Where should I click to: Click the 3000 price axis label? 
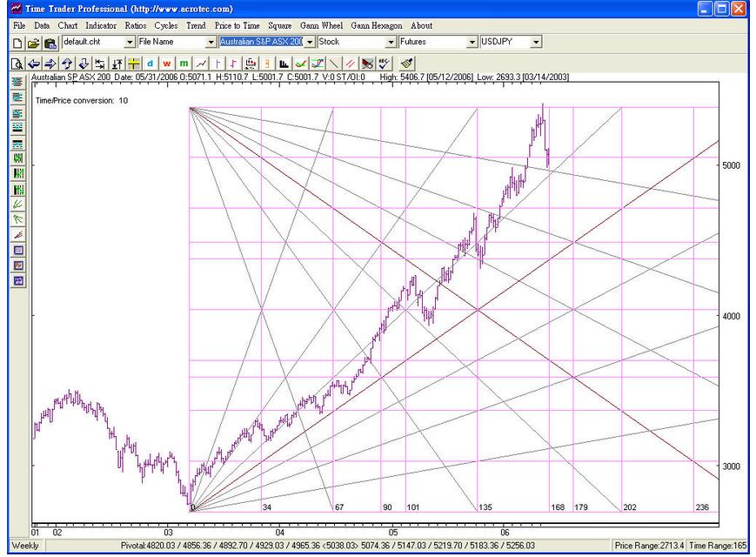731,466
